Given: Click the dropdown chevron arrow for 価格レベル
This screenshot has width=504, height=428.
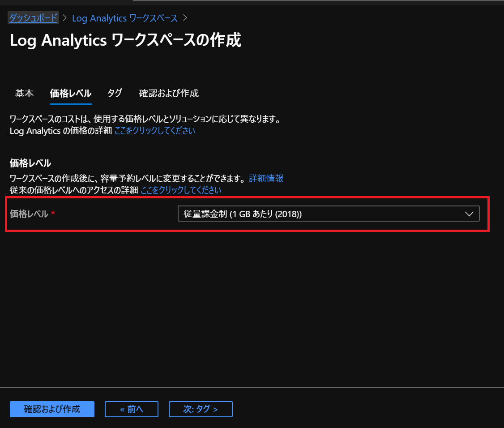Looking at the screenshot, I should (x=469, y=214).
